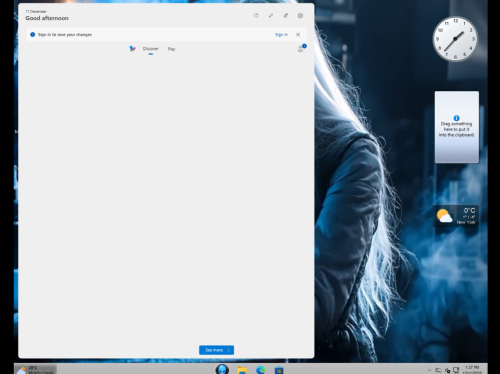Click the Microsoft Start colorful logo
Viewport: 500px width, 374px height.
[132, 49]
